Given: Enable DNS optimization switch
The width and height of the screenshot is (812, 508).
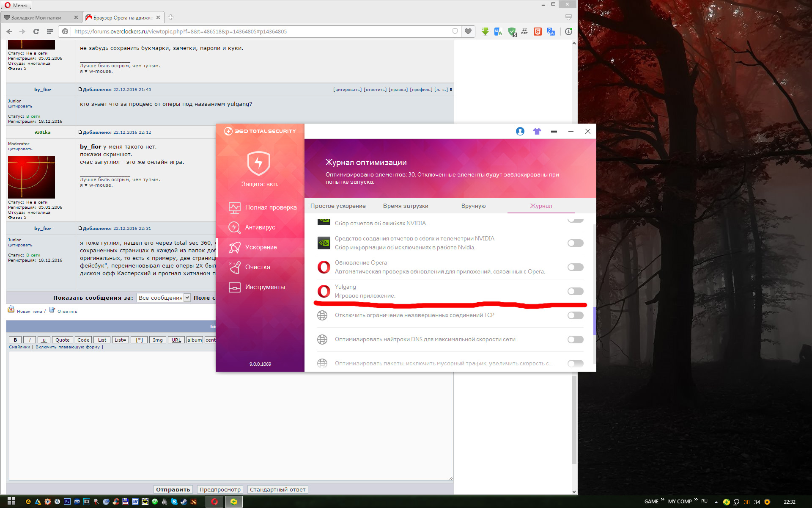Looking at the screenshot, I should pos(575,340).
